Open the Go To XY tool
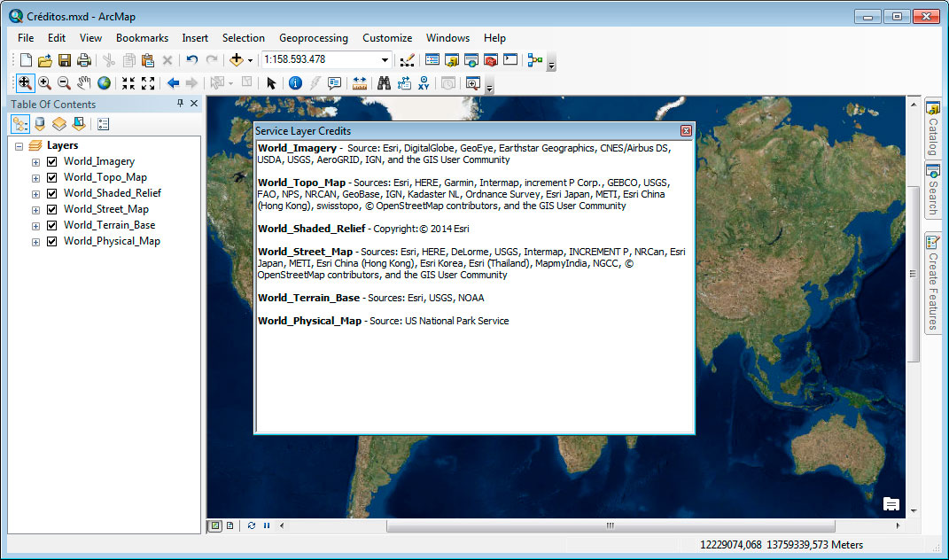Image resolution: width=949 pixels, height=560 pixels. [x=424, y=83]
